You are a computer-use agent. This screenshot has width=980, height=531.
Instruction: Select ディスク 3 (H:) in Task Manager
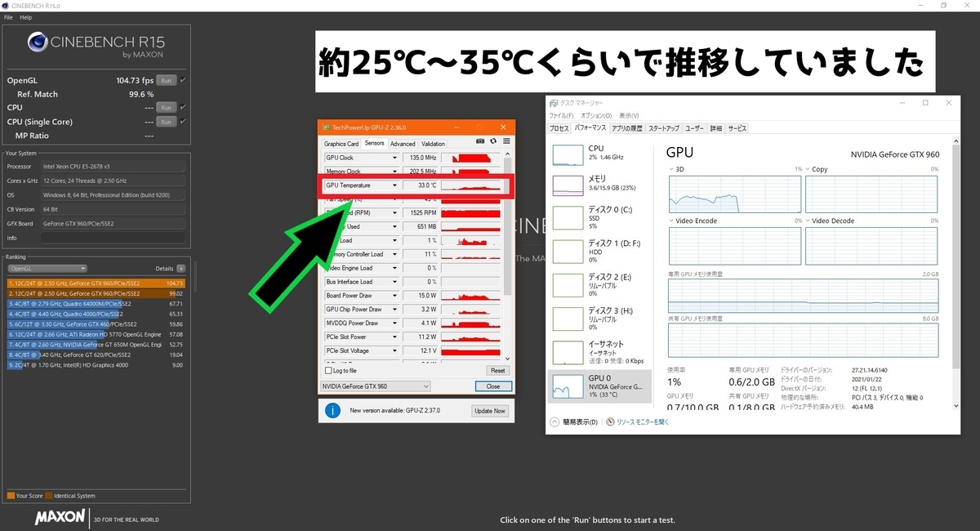pos(600,319)
